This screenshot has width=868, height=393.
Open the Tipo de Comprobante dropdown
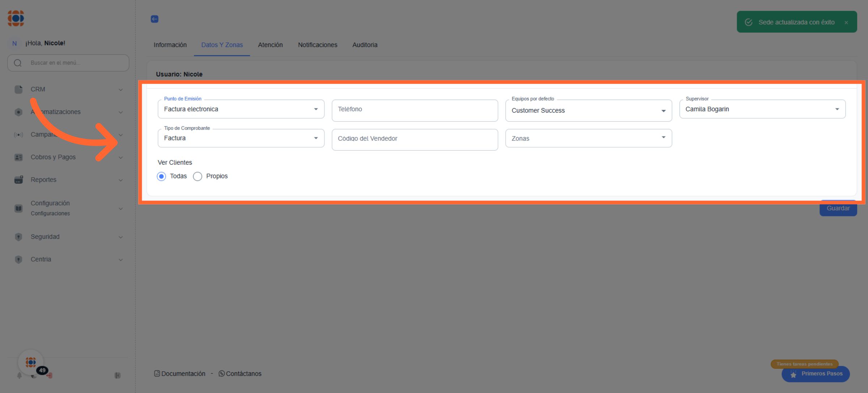pos(241,138)
